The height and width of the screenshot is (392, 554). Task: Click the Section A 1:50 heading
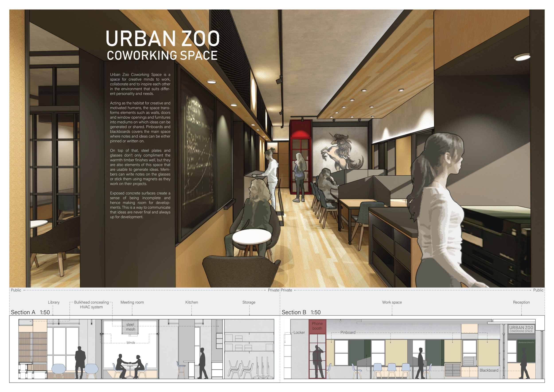point(30,312)
